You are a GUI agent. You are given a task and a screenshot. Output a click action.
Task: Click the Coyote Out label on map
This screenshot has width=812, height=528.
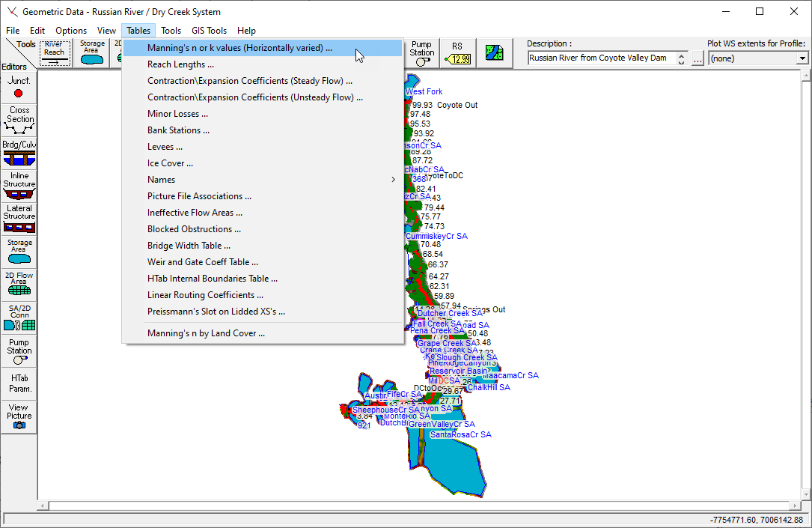click(457, 105)
